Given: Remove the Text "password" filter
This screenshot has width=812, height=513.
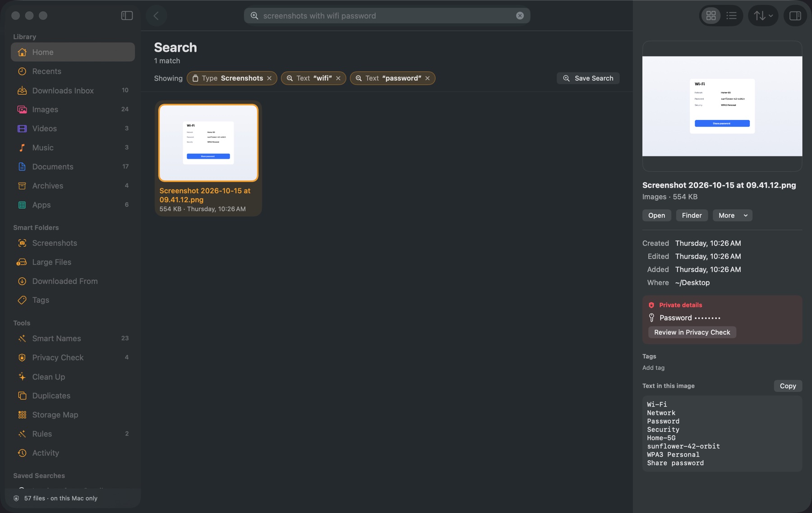Looking at the screenshot, I should (x=428, y=78).
